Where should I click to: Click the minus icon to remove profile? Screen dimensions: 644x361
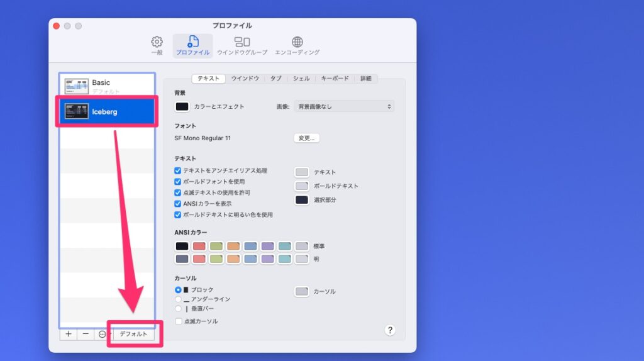pos(86,334)
